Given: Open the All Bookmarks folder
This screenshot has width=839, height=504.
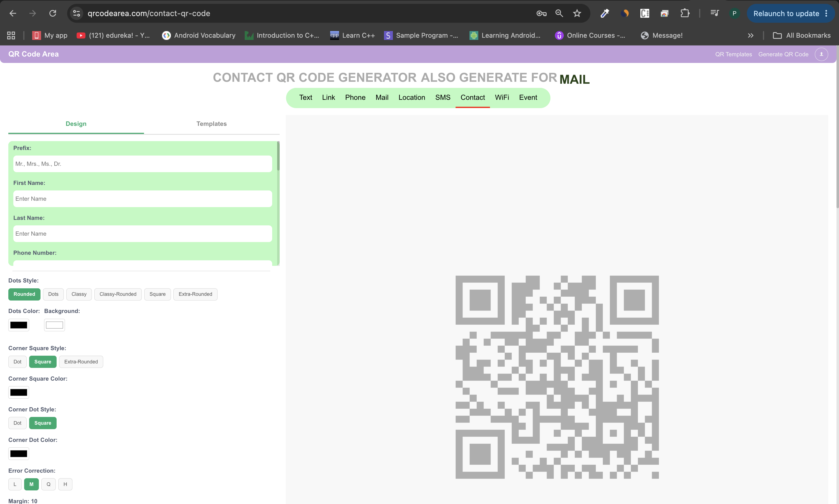Looking at the screenshot, I should (802, 35).
